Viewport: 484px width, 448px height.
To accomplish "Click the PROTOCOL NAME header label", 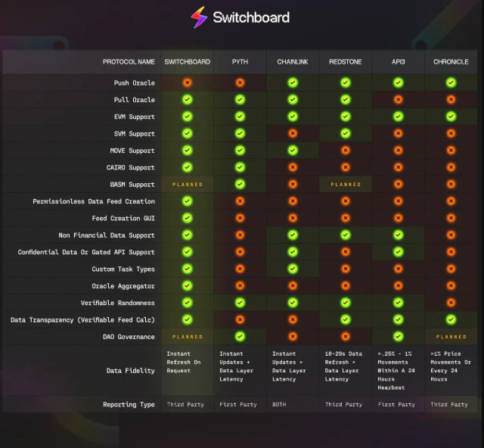I will [129, 62].
